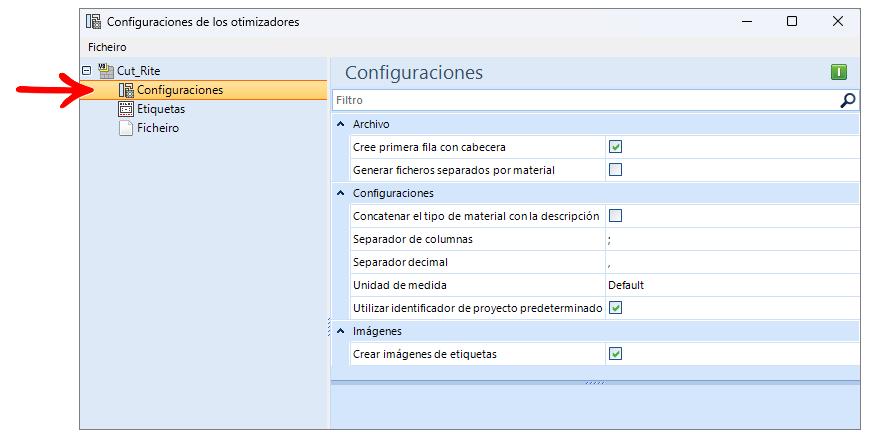869x432 pixels.
Task: Maximize the Configuraciones de los otimizadores window
Action: (x=792, y=22)
